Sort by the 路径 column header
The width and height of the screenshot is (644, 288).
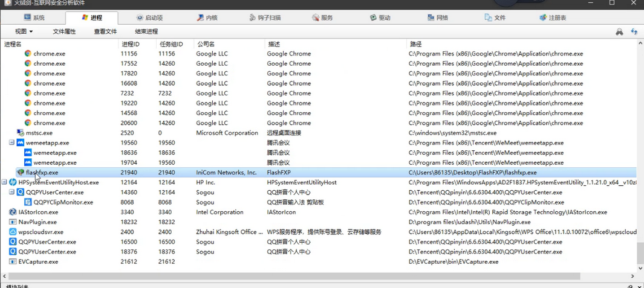[522, 44]
